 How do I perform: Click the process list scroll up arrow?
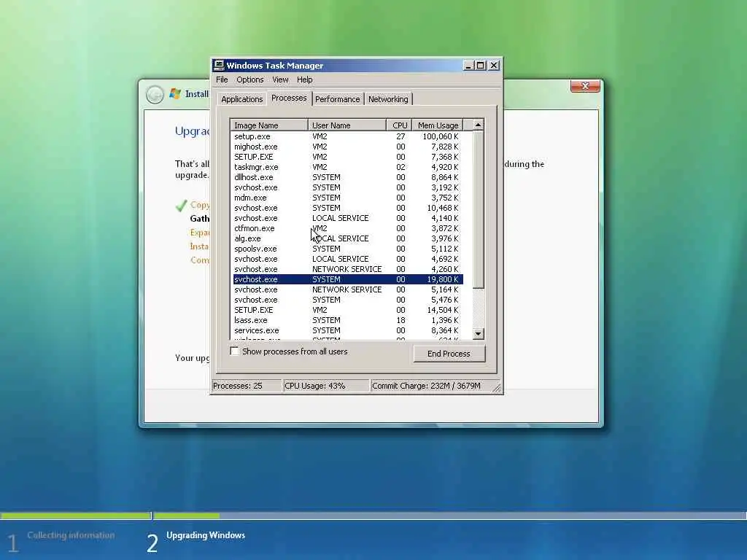coord(478,125)
